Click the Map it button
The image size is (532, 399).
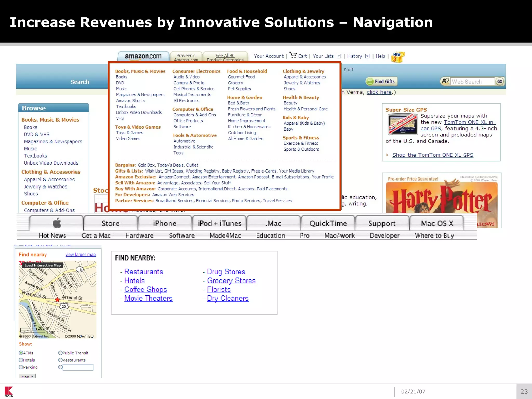point(27,376)
